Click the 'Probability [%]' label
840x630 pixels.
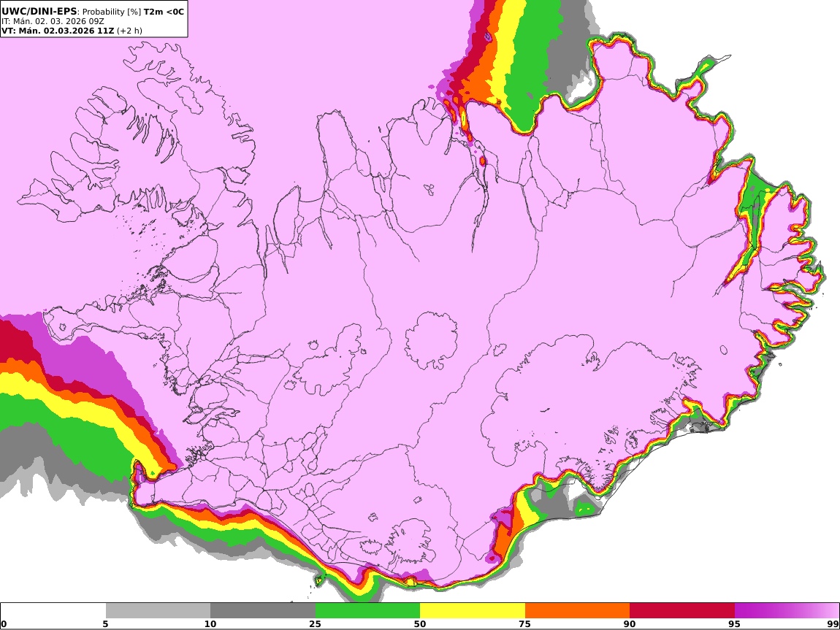click(x=112, y=12)
